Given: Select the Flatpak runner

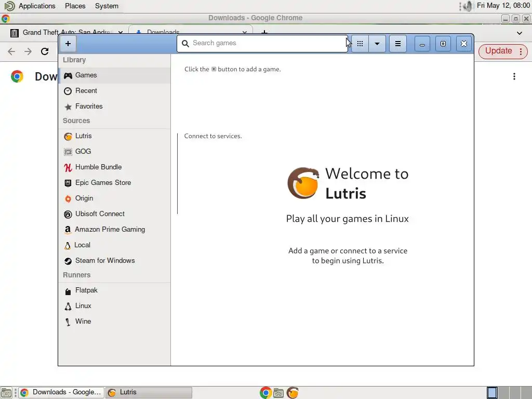Looking at the screenshot, I should coord(115,290).
